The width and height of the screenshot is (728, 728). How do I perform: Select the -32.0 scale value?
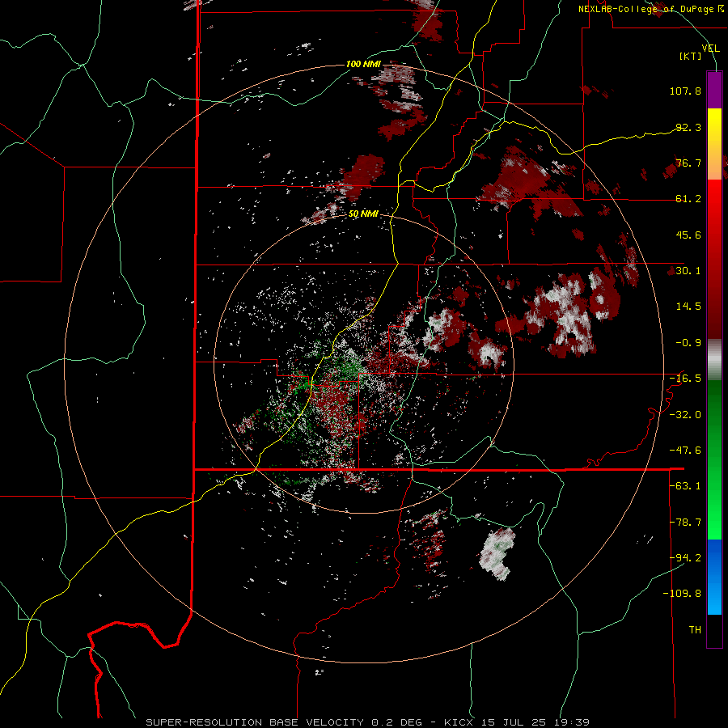click(685, 415)
